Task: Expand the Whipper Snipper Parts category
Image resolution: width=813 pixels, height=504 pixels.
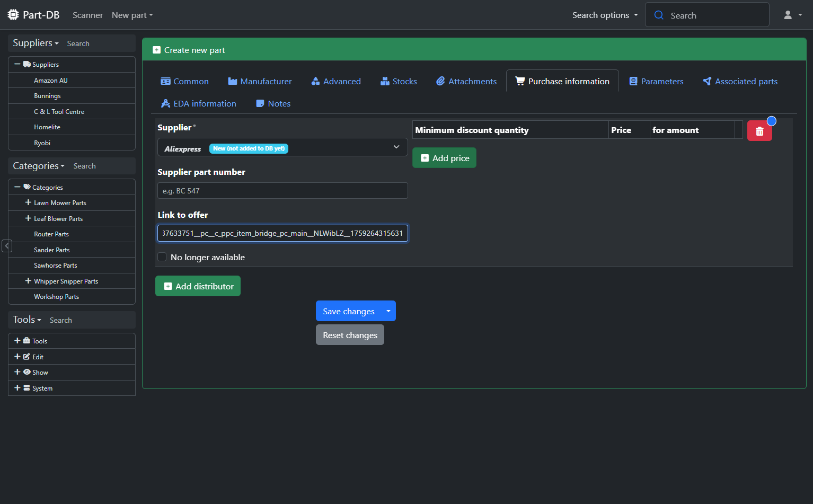Action: click(x=28, y=281)
